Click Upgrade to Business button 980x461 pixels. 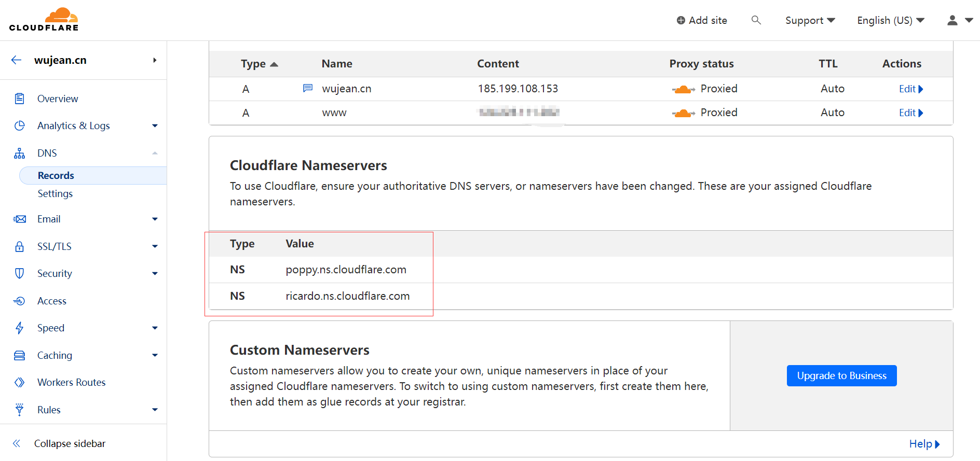coord(841,375)
